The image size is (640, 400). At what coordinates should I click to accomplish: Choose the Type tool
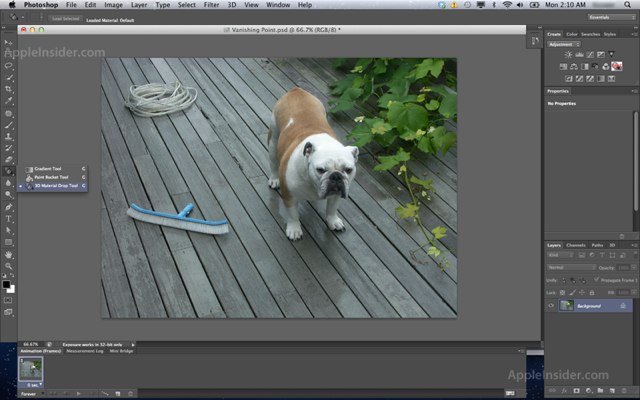[8, 218]
